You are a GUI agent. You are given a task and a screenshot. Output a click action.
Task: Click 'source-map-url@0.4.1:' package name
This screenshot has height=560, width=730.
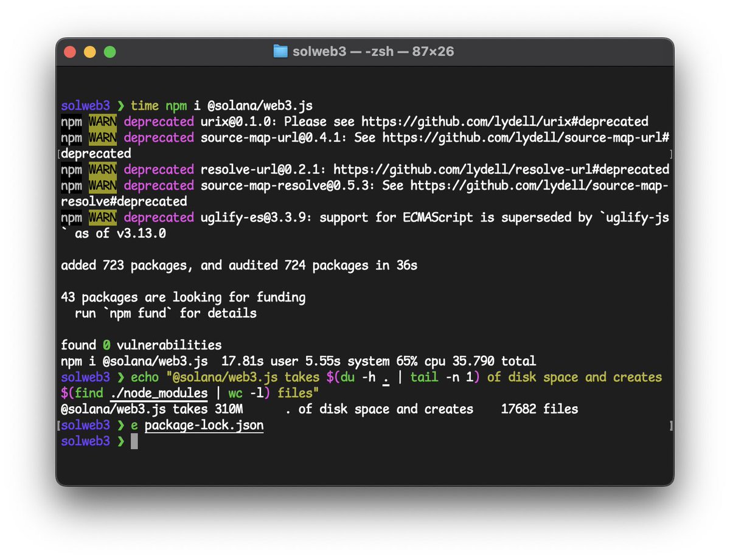274,137
